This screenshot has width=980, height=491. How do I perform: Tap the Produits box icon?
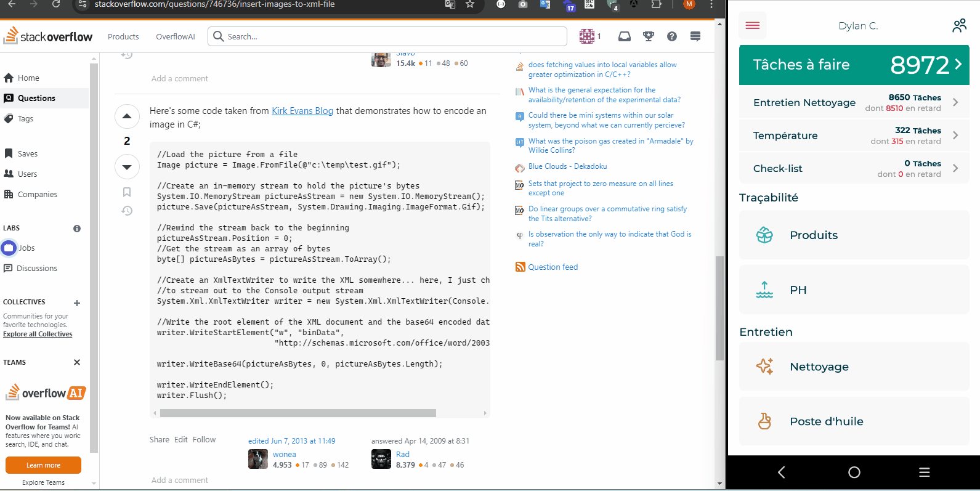click(764, 235)
